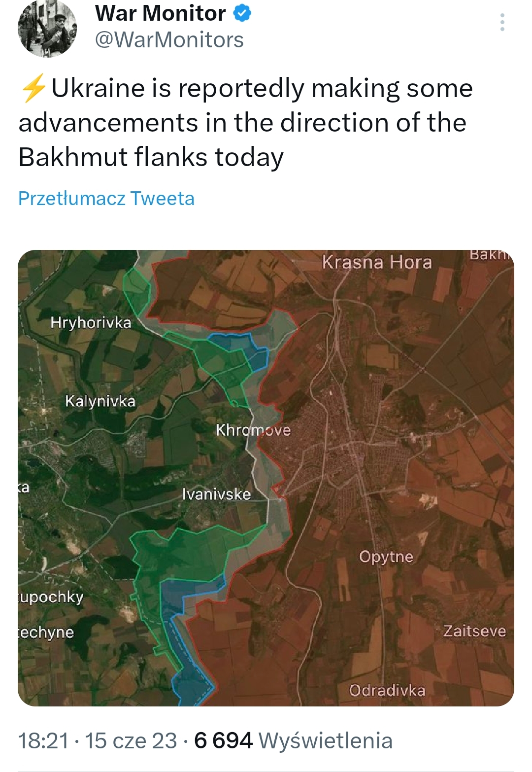This screenshot has height=772, width=532.
Task: Click the 15 cze 23 date
Action: click(131, 740)
